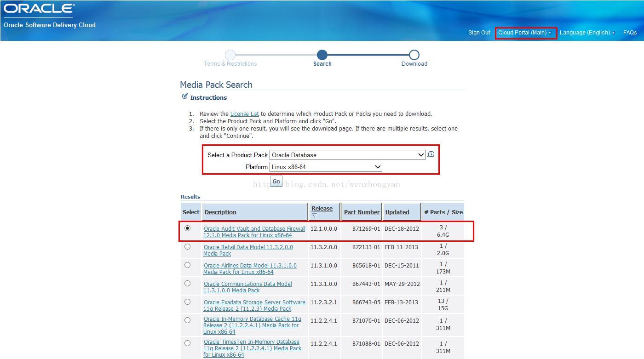This screenshot has width=644, height=359.
Task: Select the TimesTen In-Memory Database radio button
Action: tap(187, 343)
